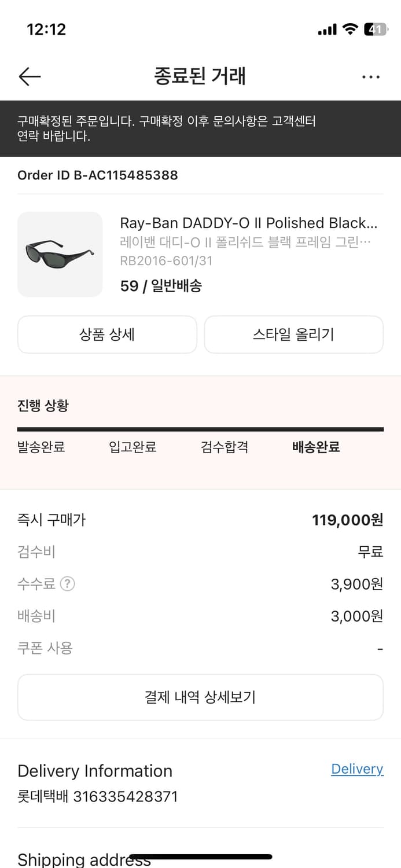This screenshot has width=401, height=868.
Task: Tap the 롯데택배 tracking number 316335428371
Action: coord(97,796)
